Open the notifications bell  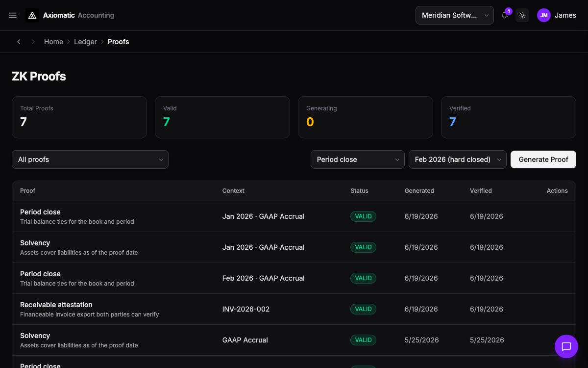[505, 15]
